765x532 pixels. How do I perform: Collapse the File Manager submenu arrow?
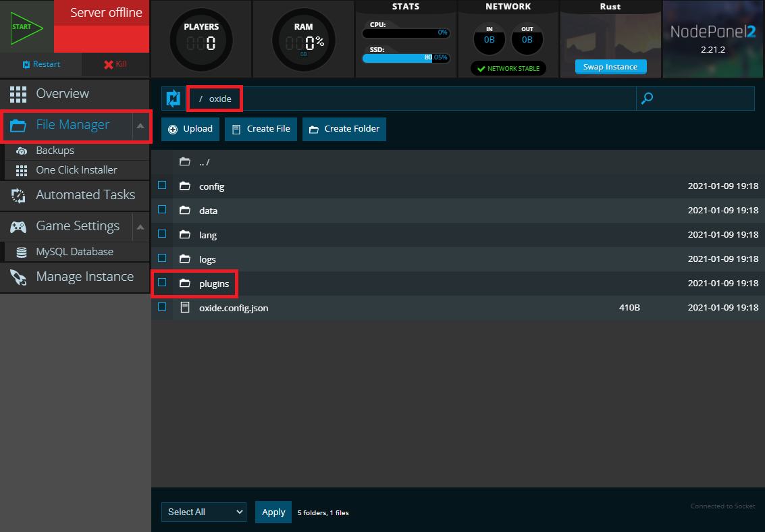140,126
